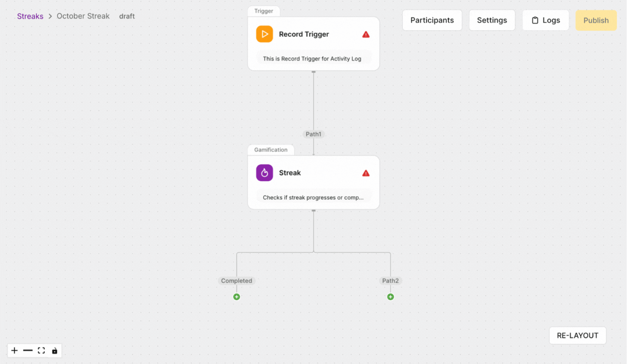The image size is (627, 364).
Task: Fit the flow to the view
Action: [41, 351]
